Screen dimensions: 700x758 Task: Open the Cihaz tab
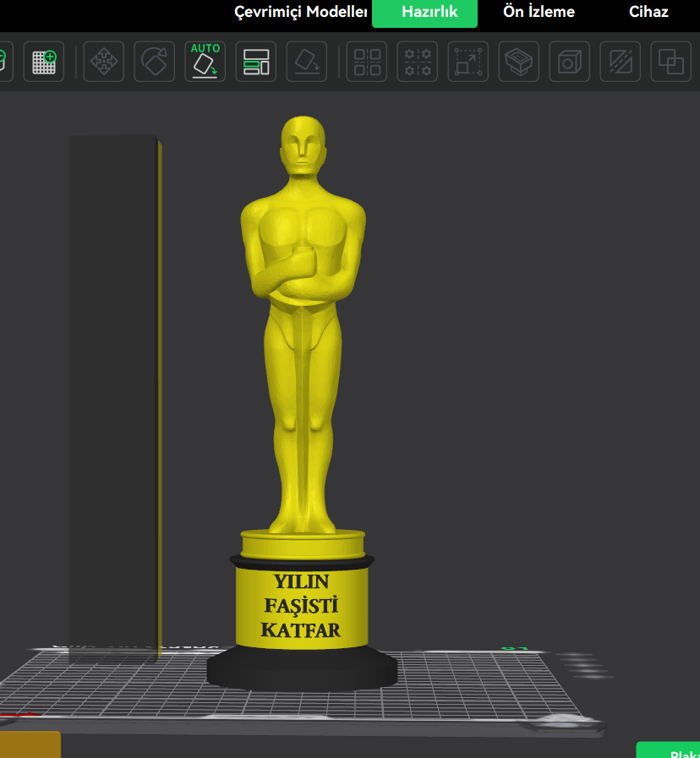coord(648,12)
